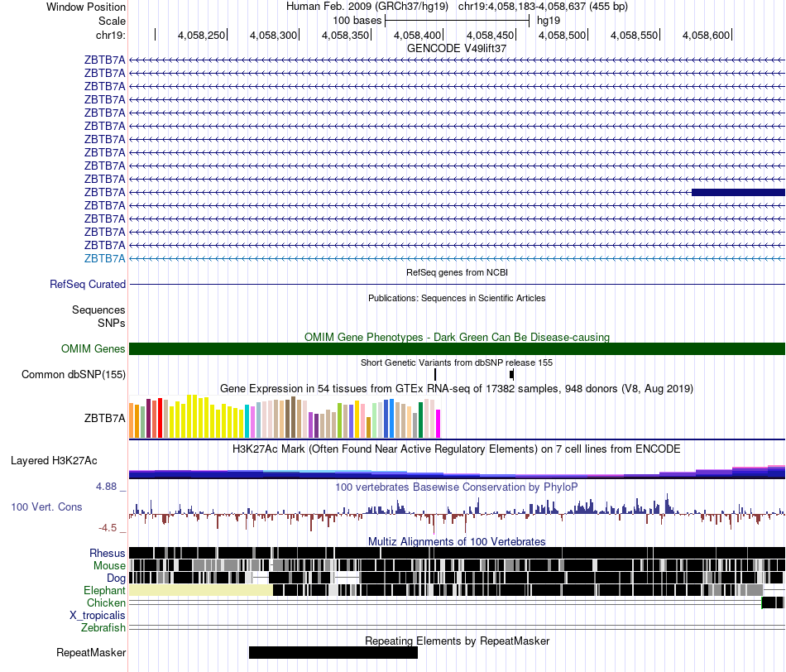Click the chr19: ruler label
Image resolution: width=786 pixels, height=672 pixels.
110,35
